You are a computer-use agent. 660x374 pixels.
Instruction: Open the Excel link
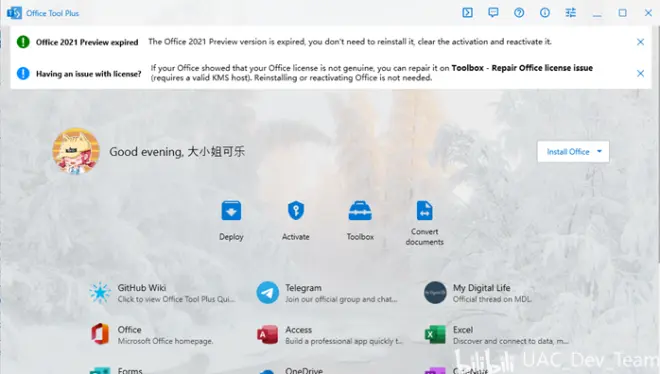tap(498, 335)
